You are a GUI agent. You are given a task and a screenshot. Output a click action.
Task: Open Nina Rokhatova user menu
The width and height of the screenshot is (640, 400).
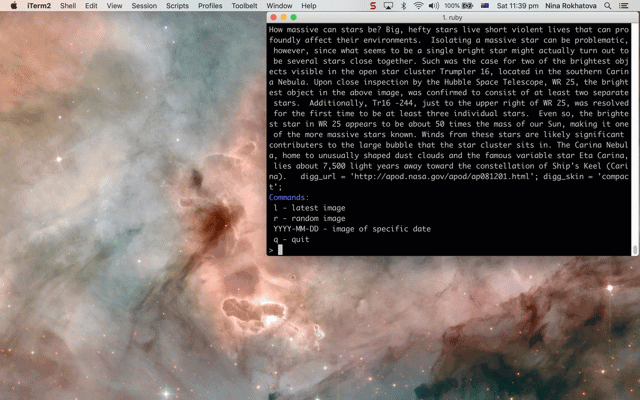pyautogui.click(x=571, y=6)
